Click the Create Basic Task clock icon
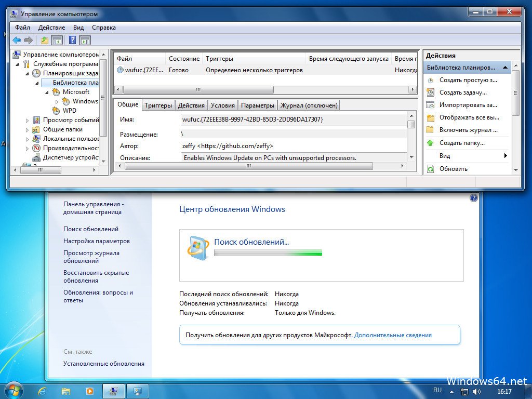 pos(430,80)
